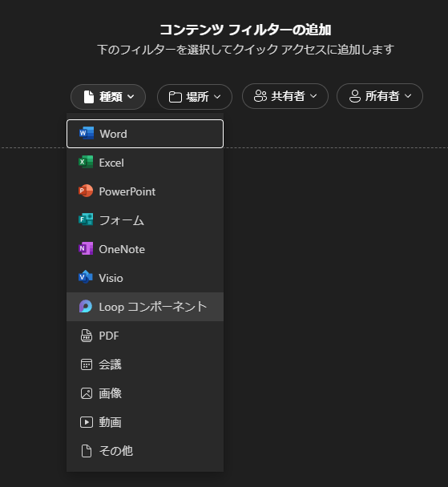
Task: Pick the Excel label in the menu
Action: (111, 163)
